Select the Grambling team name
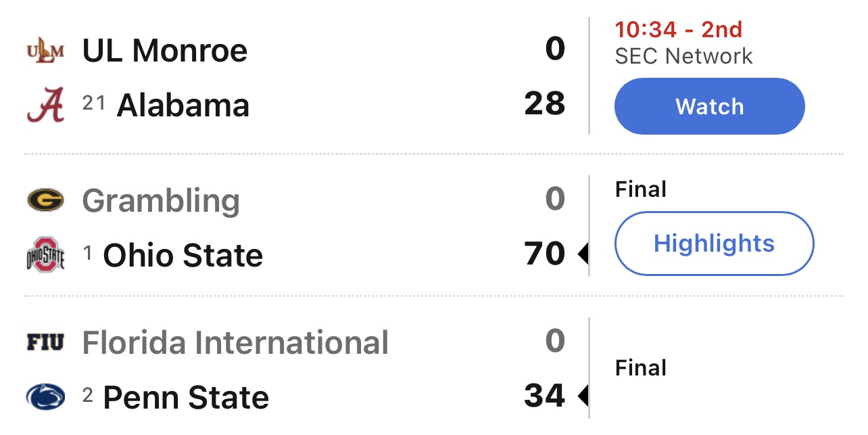868x435 pixels. tap(161, 201)
